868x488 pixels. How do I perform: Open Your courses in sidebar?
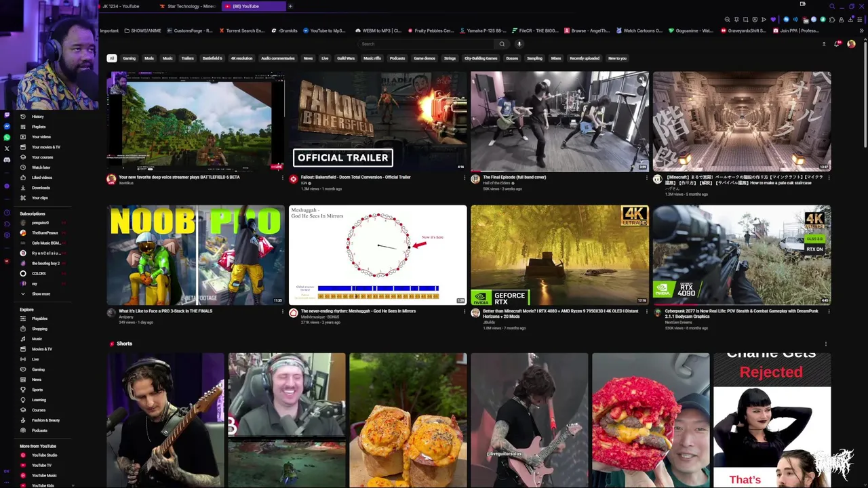(42, 157)
